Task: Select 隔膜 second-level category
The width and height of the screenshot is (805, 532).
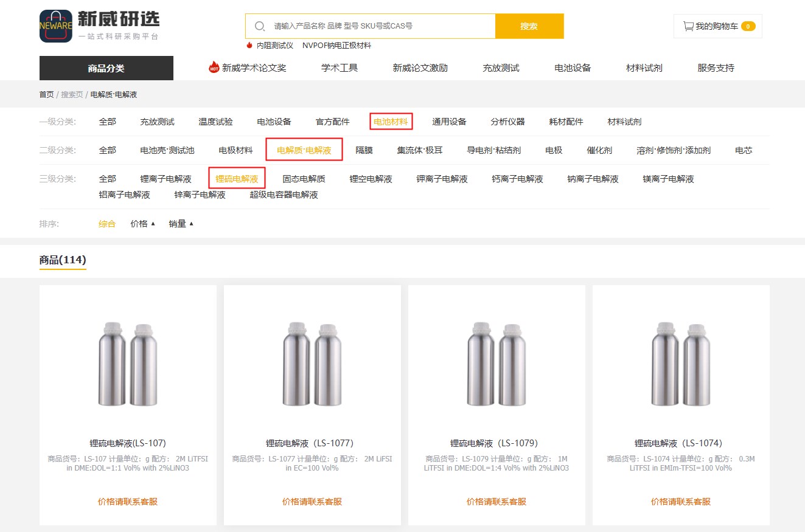Action: coord(364,150)
